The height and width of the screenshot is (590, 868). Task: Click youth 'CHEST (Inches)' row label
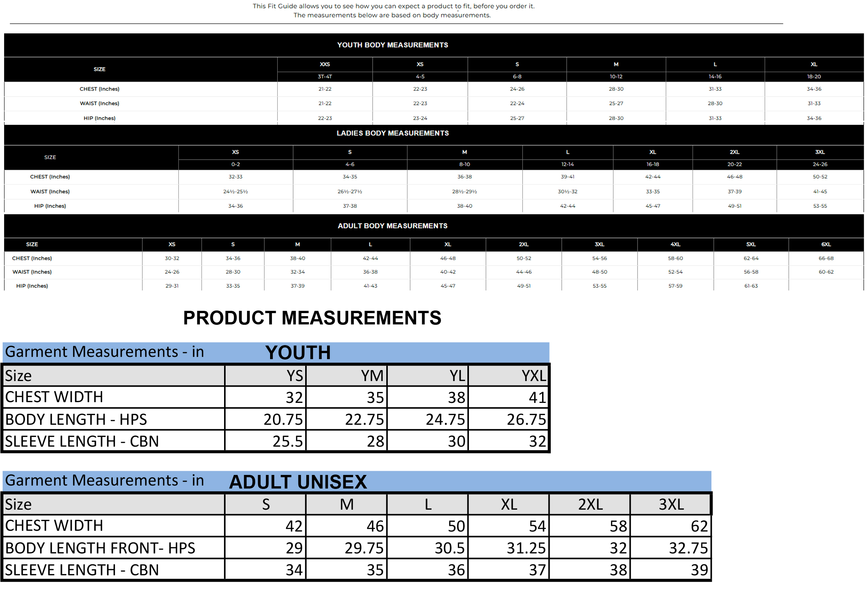coord(99,89)
